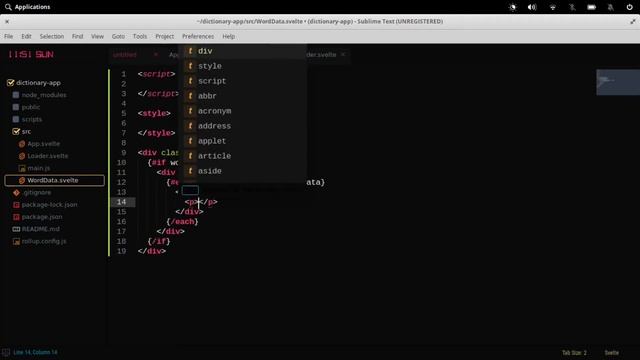Click the WordData.svelte file icon
Image resolution: width=640 pixels, height=360 pixels.
22,180
